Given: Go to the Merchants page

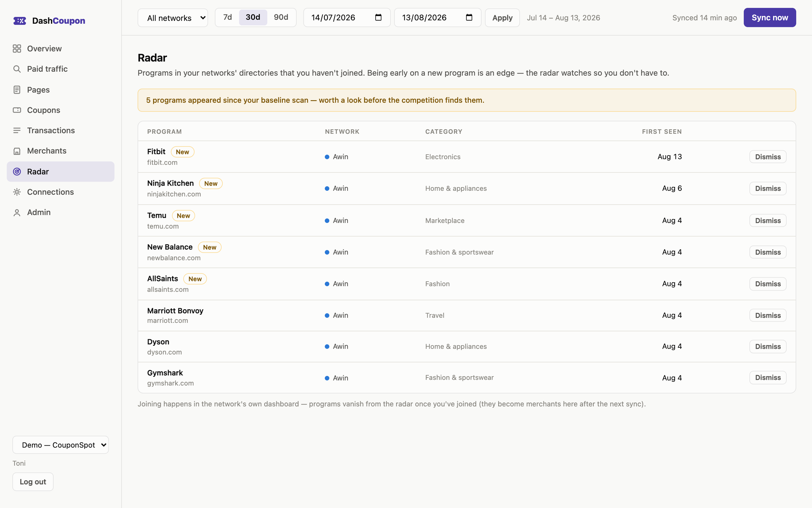Looking at the screenshot, I should [x=61, y=151].
